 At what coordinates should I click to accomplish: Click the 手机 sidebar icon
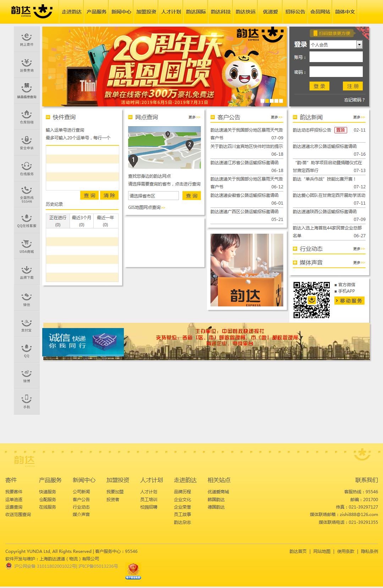[27, 402]
